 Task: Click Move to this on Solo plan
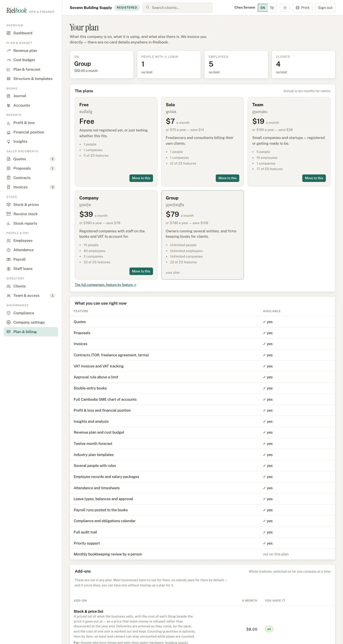[227, 178]
